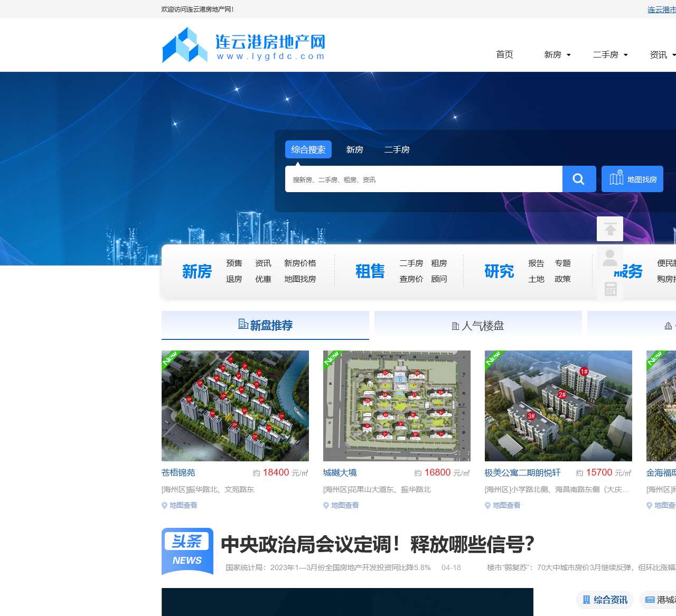676x616 pixels.
Task: Switch to the 新盘推荐 tab
Action: pos(265,325)
